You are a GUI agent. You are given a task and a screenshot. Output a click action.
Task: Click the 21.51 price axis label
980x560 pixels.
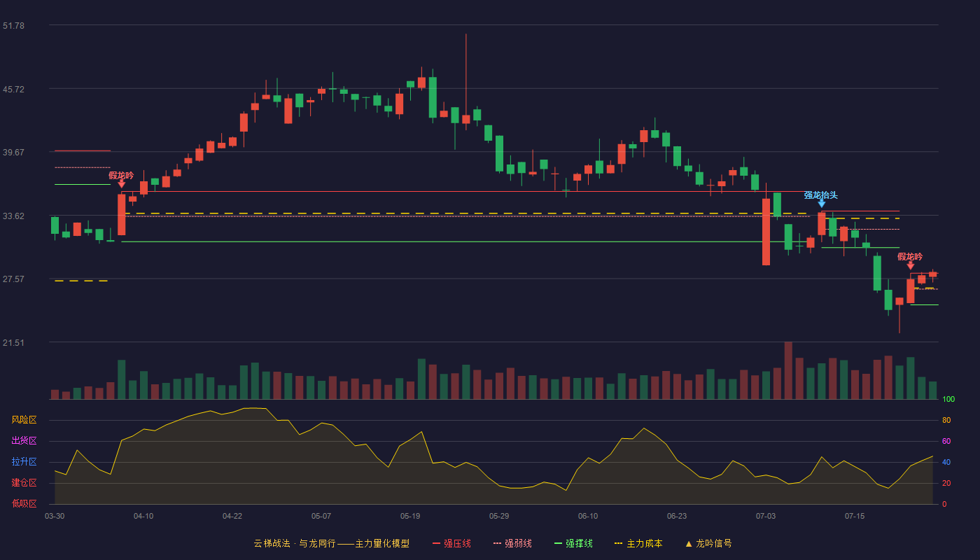(13, 343)
